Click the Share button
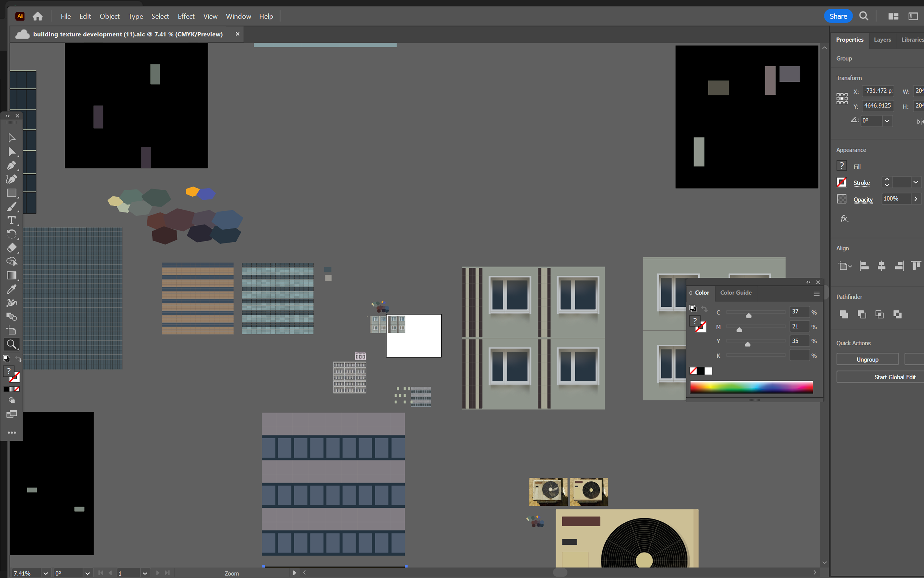This screenshot has width=924, height=578. tap(838, 16)
